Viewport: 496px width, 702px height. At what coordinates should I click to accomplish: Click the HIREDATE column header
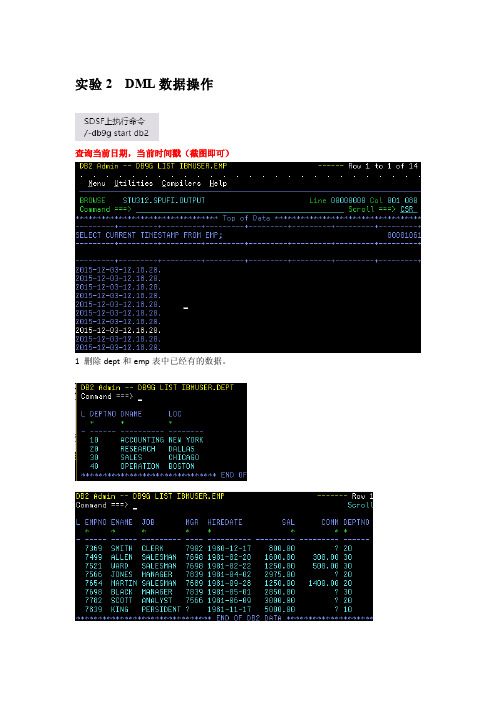(225, 522)
